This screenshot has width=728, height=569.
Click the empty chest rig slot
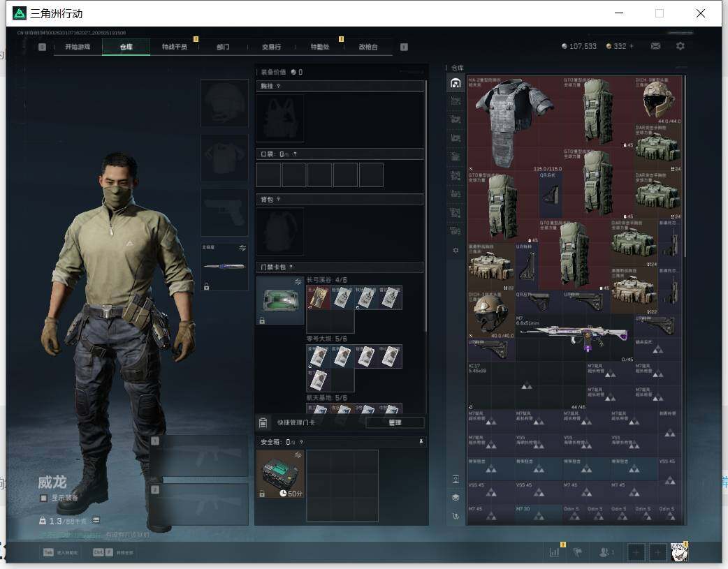[x=280, y=119]
